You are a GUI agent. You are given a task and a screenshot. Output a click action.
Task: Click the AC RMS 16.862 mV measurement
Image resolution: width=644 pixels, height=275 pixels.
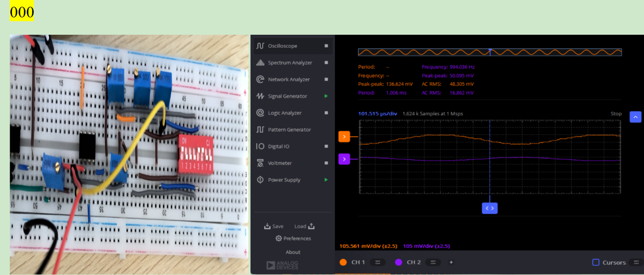(448, 93)
